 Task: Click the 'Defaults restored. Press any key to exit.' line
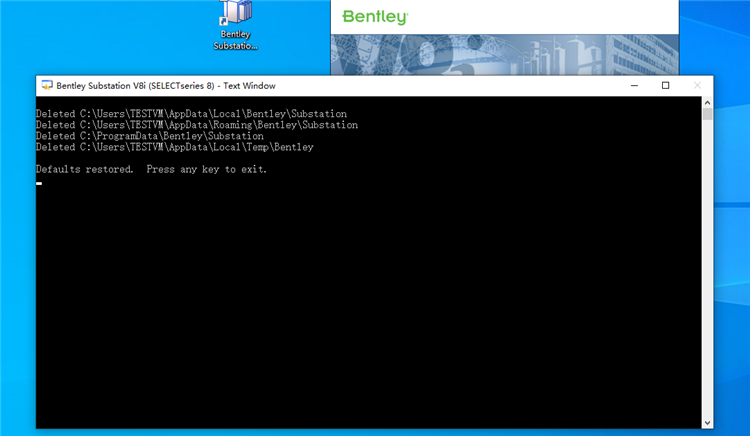click(151, 169)
